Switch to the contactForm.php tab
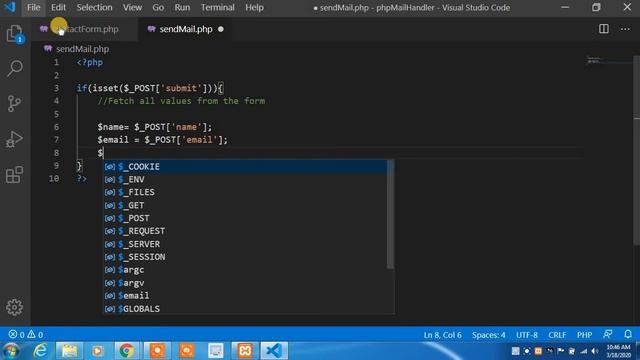 (x=85, y=29)
